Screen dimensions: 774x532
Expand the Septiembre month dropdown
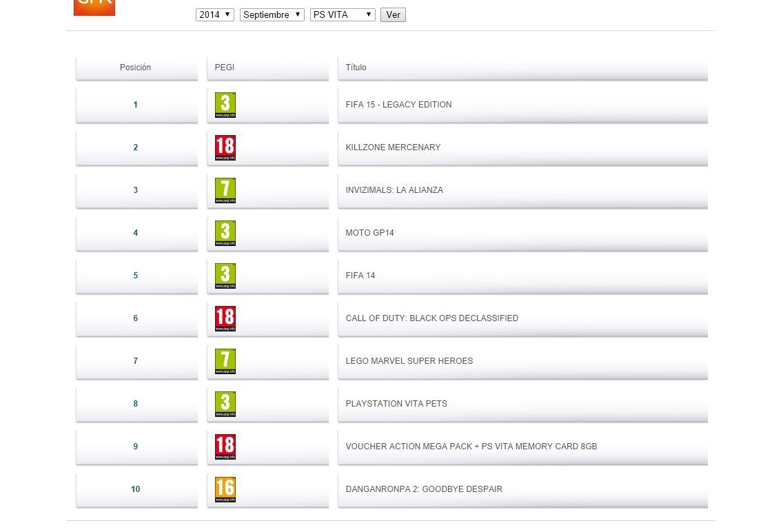pos(272,14)
